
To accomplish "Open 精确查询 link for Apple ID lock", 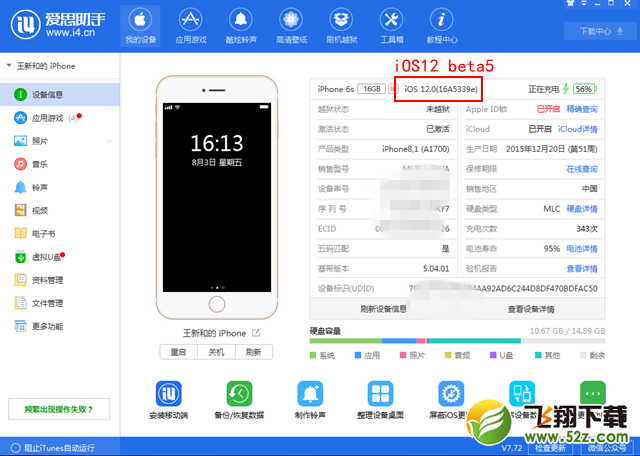I will click(x=582, y=109).
